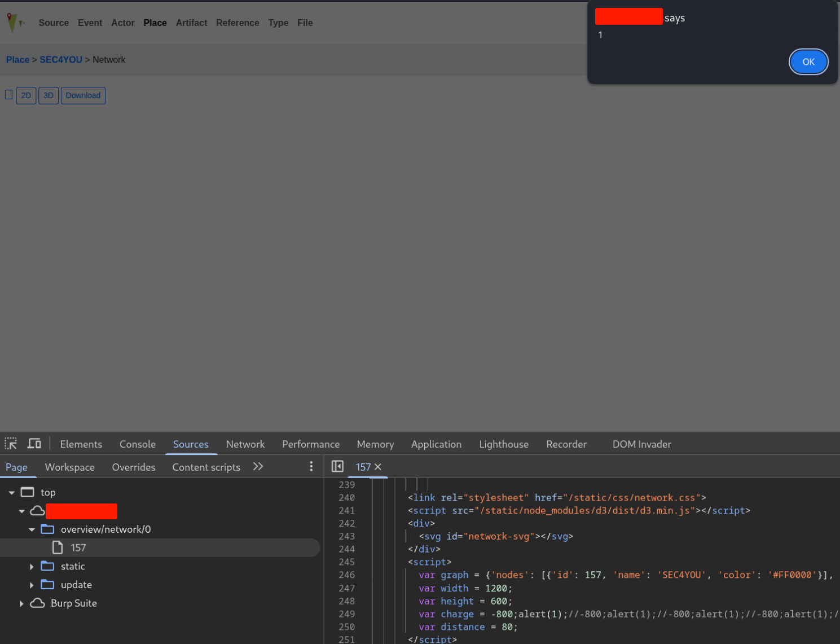Toggle the device toolbar icon
Screen dimensions: 840x644
click(x=34, y=444)
